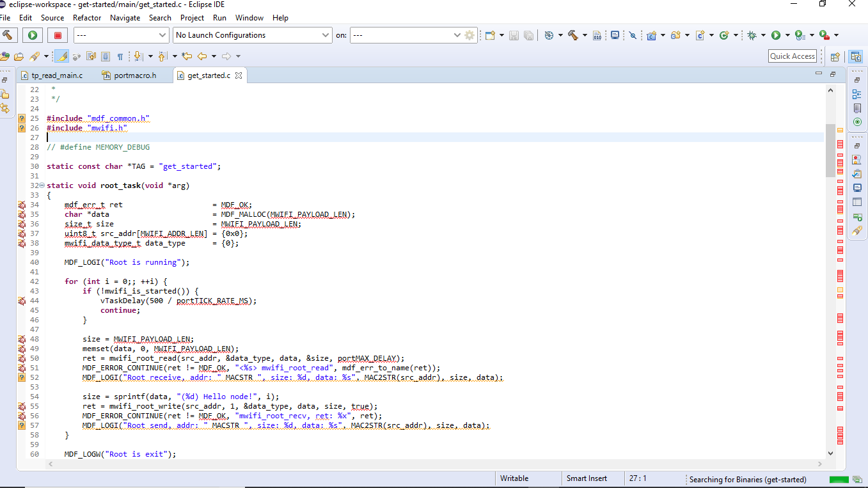Click the Build All 010 binary icon
868x488 pixels.
tap(597, 35)
